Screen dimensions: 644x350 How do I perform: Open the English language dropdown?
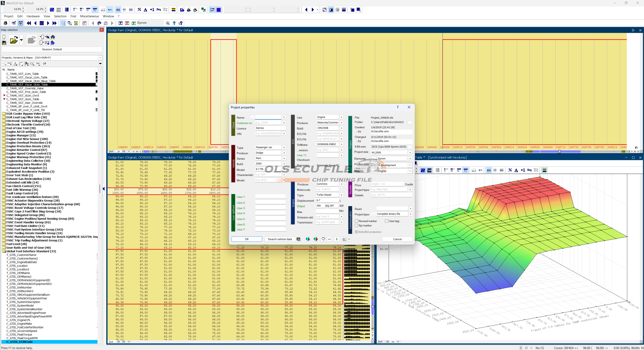410,171
